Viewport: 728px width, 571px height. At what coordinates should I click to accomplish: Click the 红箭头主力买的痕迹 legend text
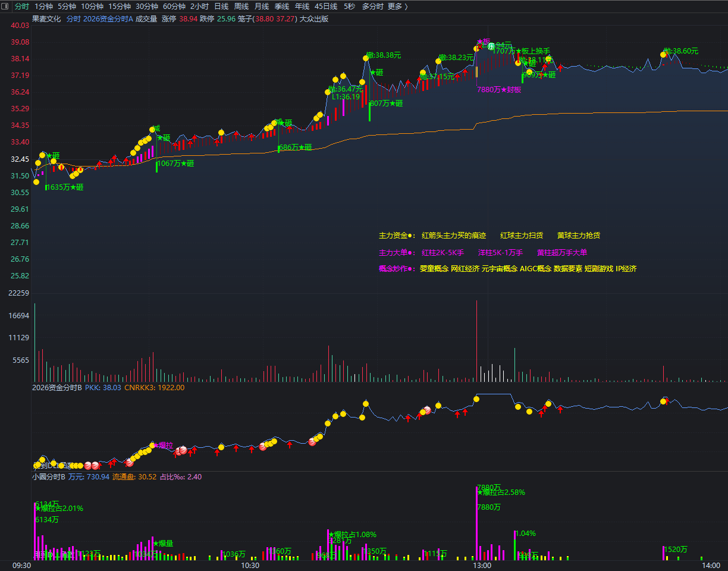[x=454, y=236]
